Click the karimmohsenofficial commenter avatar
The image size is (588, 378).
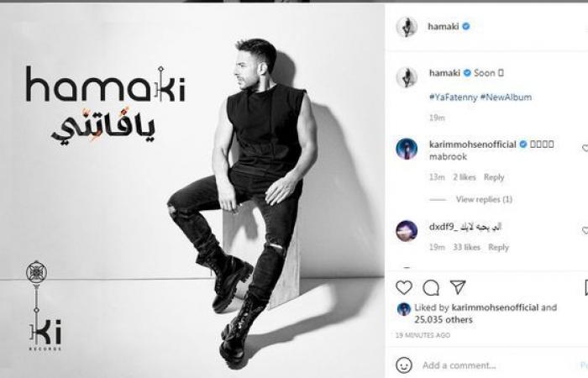[x=407, y=149]
